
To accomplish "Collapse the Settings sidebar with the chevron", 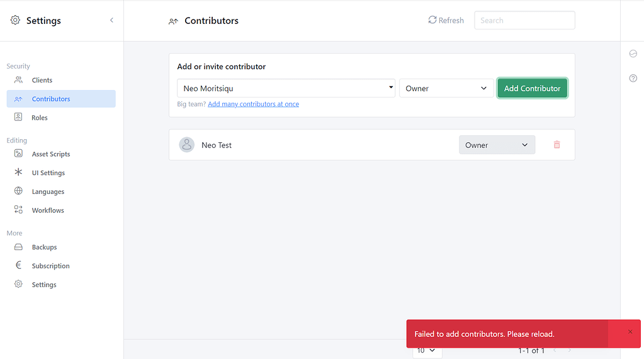I will (x=111, y=20).
